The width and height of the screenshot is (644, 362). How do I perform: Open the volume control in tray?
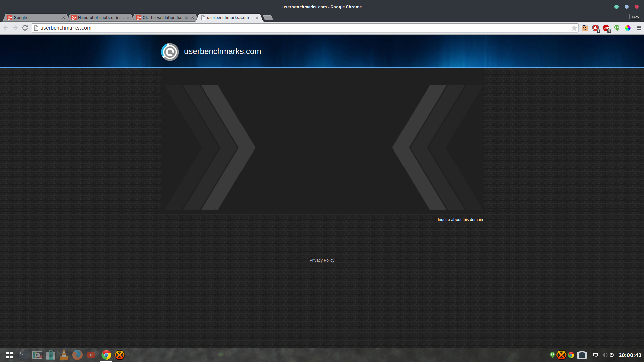(605, 355)
